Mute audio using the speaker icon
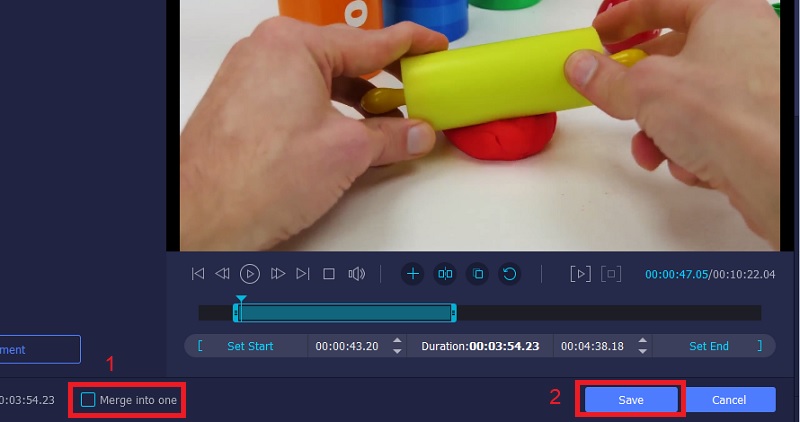The image size is (800, 422). [x=355, y=273]
